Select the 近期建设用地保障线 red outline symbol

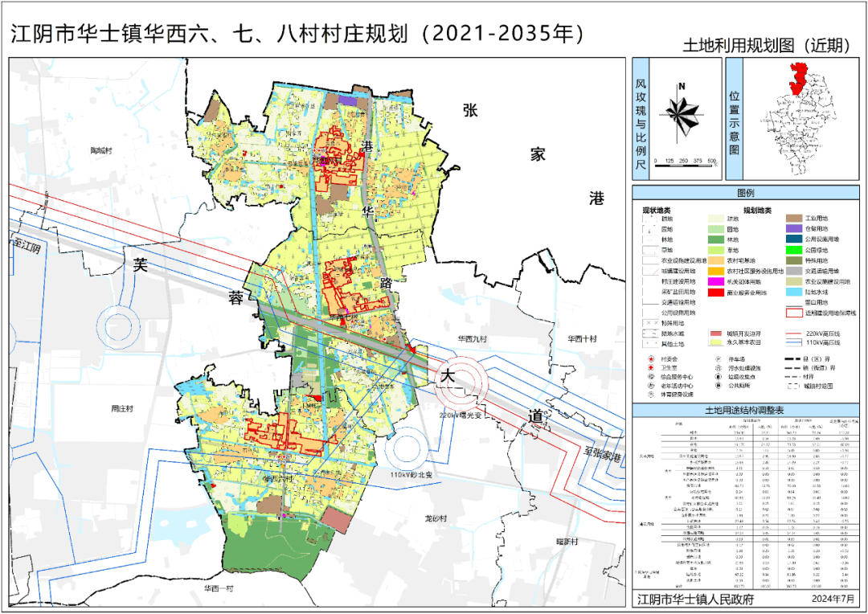click(x=794, y=313)
